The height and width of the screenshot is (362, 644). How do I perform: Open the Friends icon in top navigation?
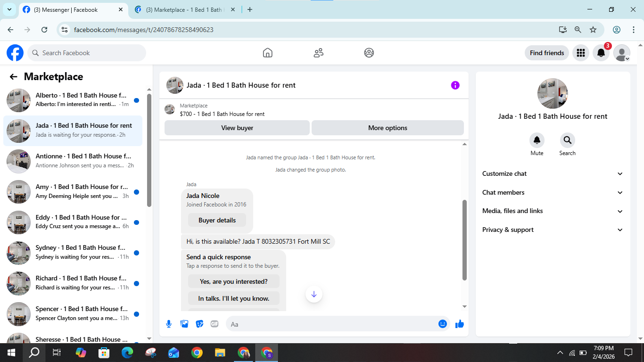(x=319, y=53)
